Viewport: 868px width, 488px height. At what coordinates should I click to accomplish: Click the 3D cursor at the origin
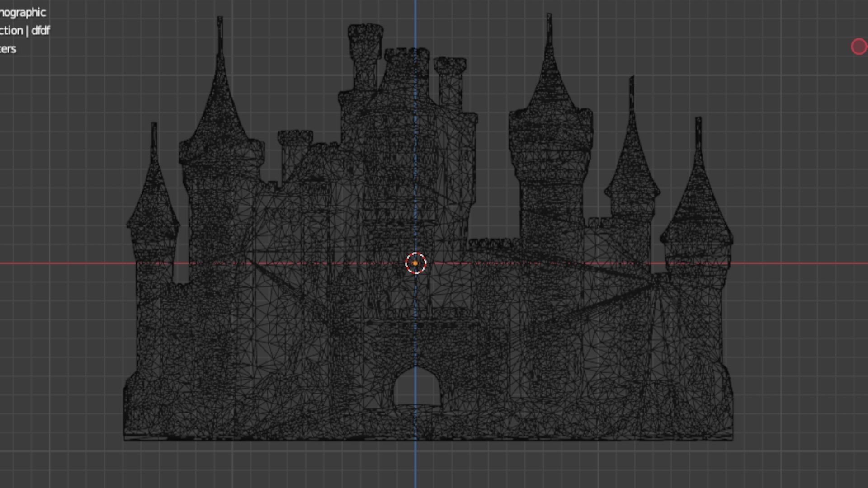pyautogui.click(x=415, y=263)
